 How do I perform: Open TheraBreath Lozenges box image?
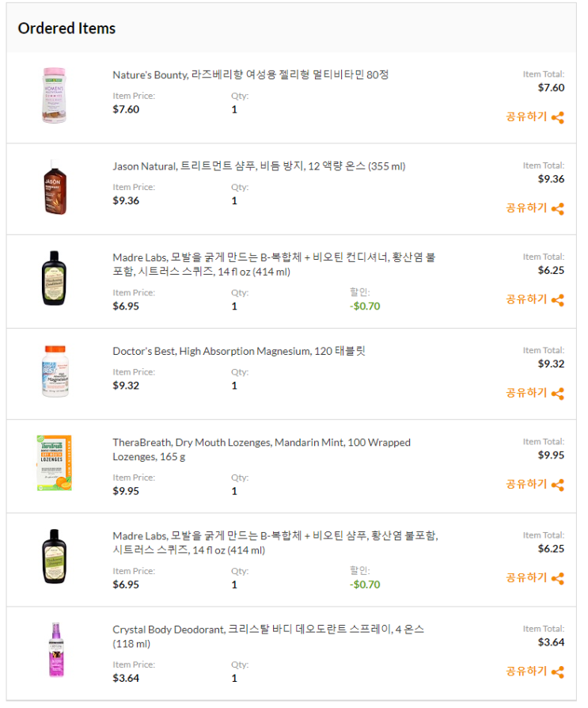click(54, 463)
